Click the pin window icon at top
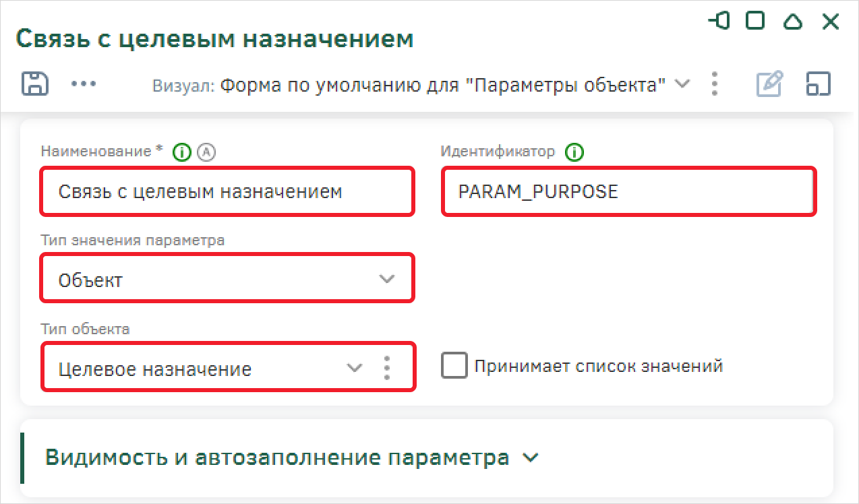This screenshot has width=859, height=504. tap(719, 22)
